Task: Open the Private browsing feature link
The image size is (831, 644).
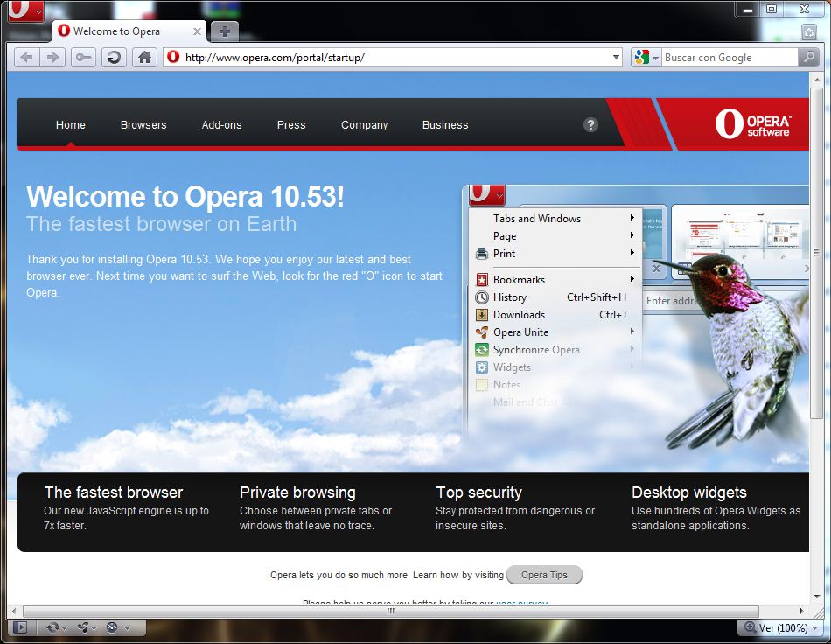Action: tap(297, 493)
